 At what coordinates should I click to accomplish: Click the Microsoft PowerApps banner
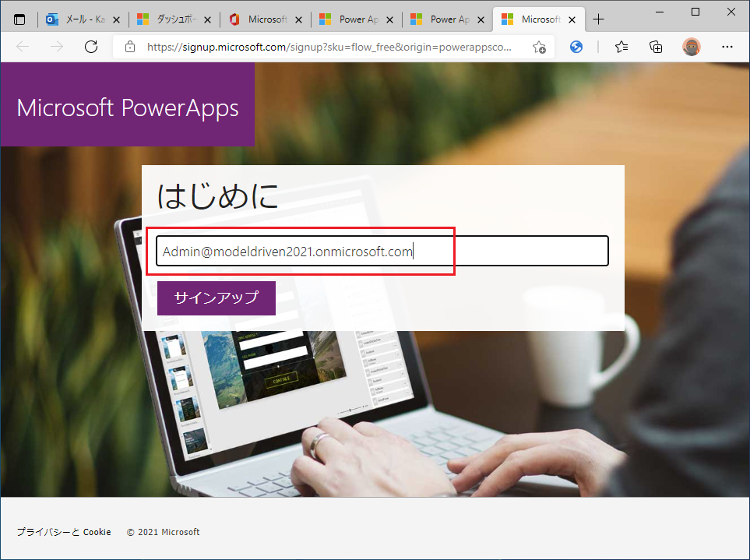pos(128,104)
